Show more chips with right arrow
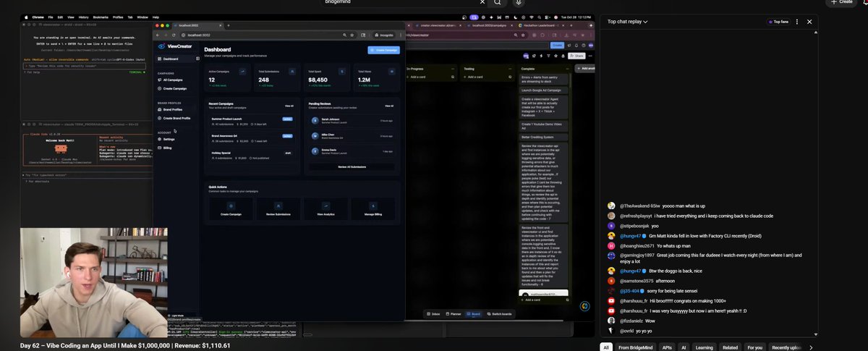Screen dimensions: 868x351 pyautogui.click(x=811, y=347)
